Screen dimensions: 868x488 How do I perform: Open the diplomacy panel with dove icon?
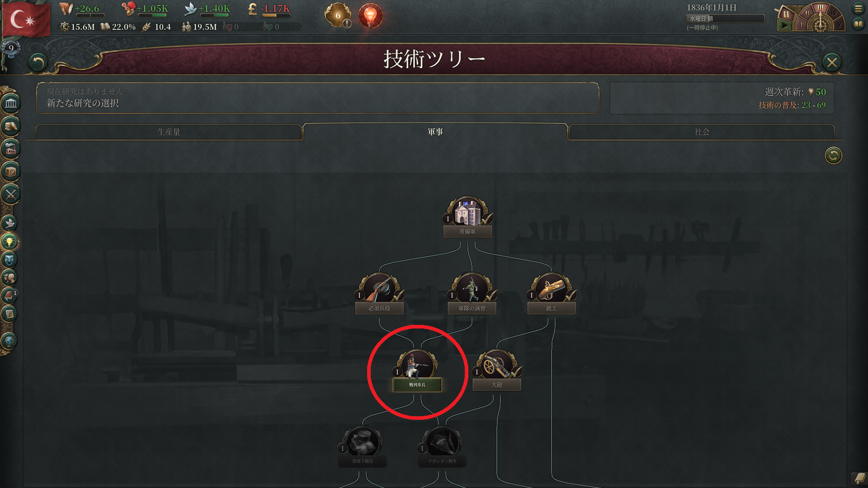[9, 223]
